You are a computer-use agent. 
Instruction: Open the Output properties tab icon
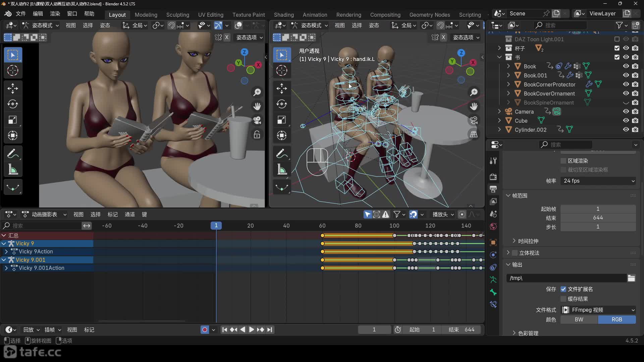pyautogui.click(x=493, y=189)
